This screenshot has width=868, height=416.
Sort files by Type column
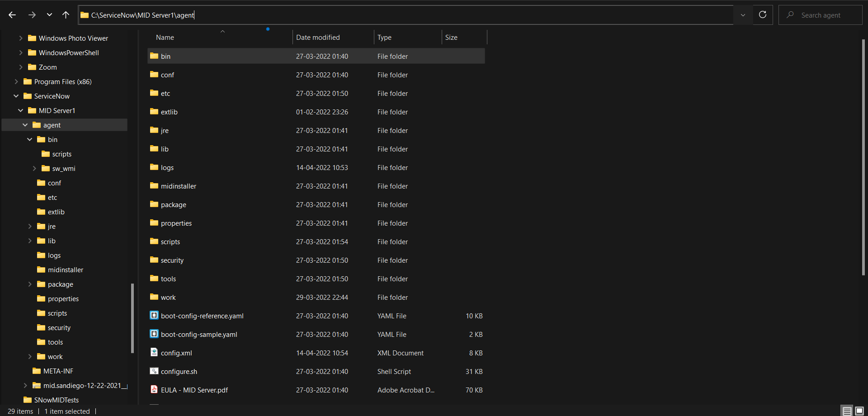(x=384, y=38)
